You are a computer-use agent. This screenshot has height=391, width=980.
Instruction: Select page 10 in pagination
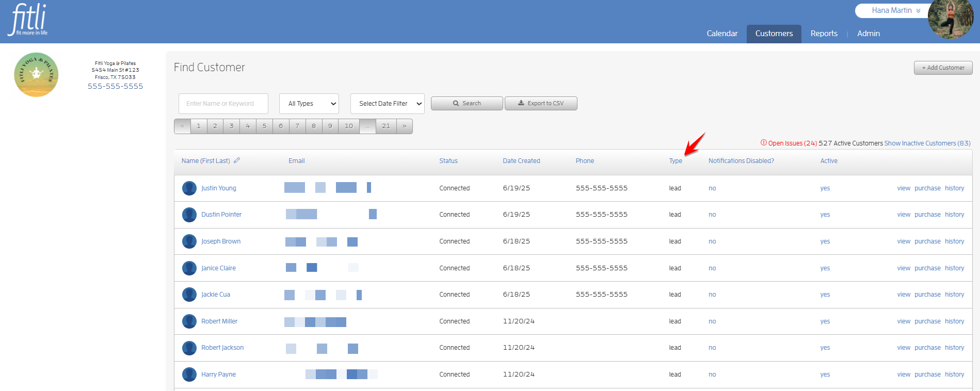point(349,126)
